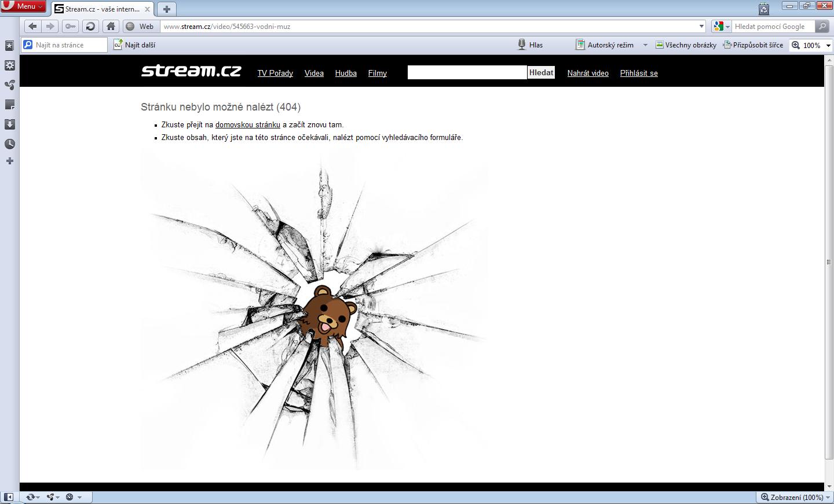Click the stream.cz site search box

[467, 72]
